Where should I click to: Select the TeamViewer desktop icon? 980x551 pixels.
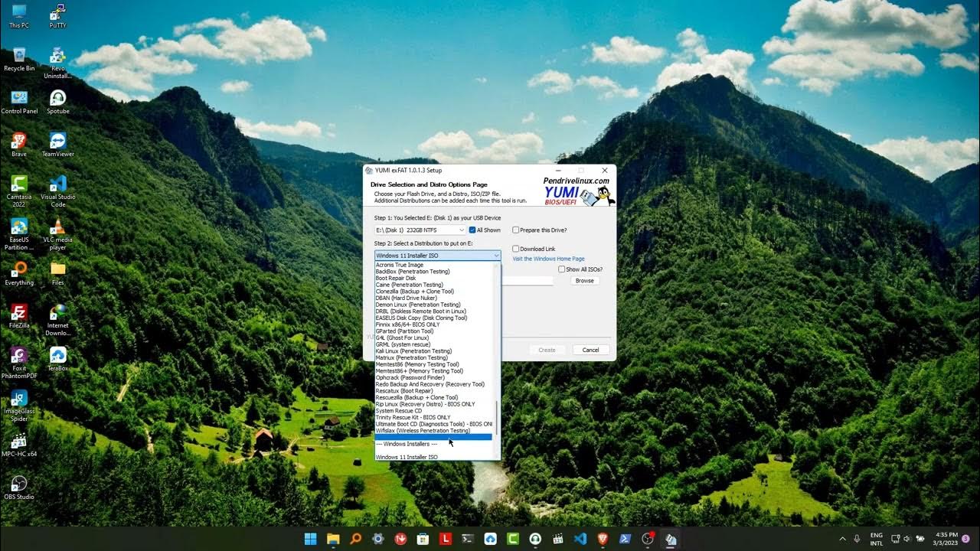coord(57,145)
